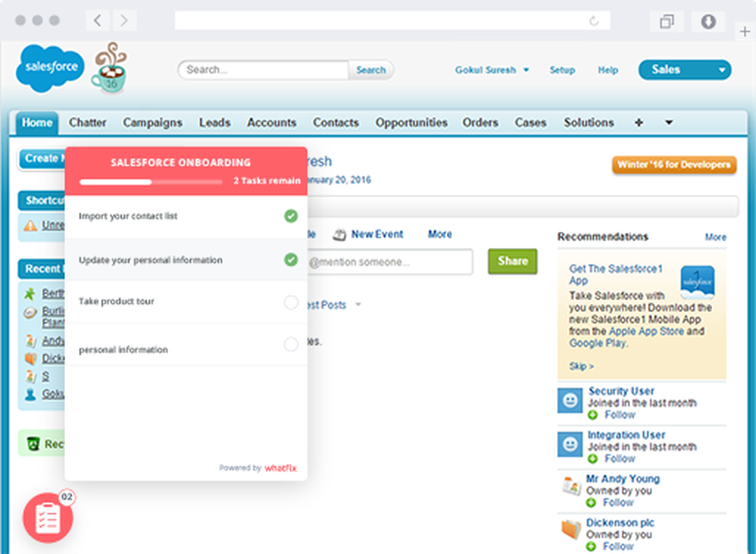756x554 pixels.
Task: Click the browser address bar
Action: click(392, 20)
